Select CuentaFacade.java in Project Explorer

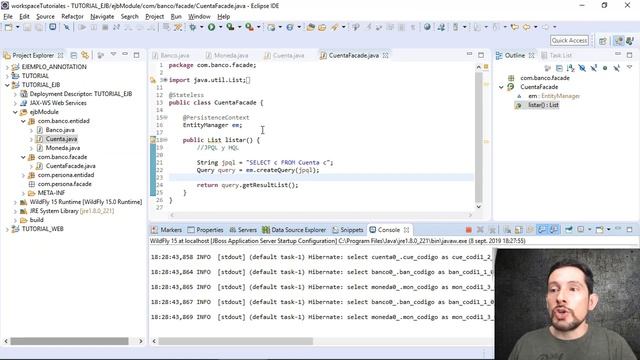point(71,166)
